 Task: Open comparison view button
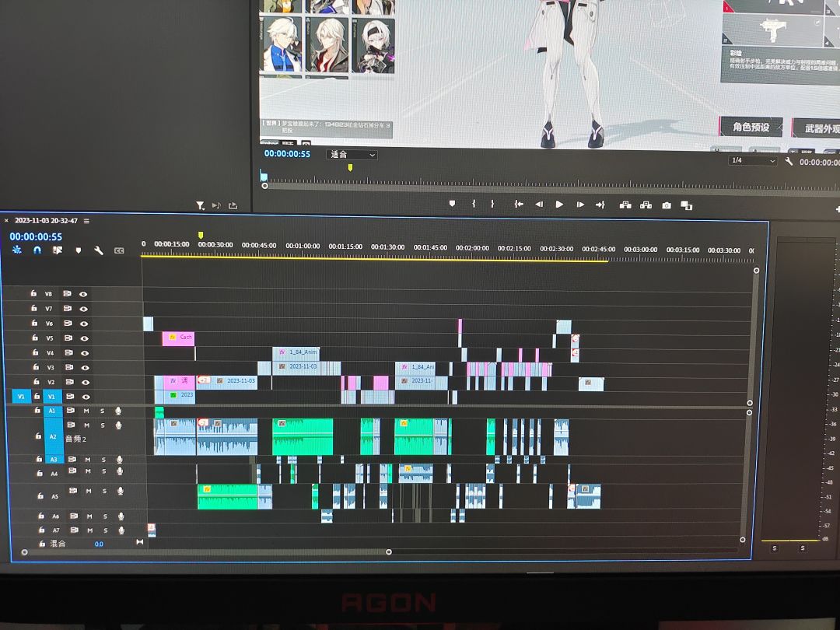tap(686, 205)
